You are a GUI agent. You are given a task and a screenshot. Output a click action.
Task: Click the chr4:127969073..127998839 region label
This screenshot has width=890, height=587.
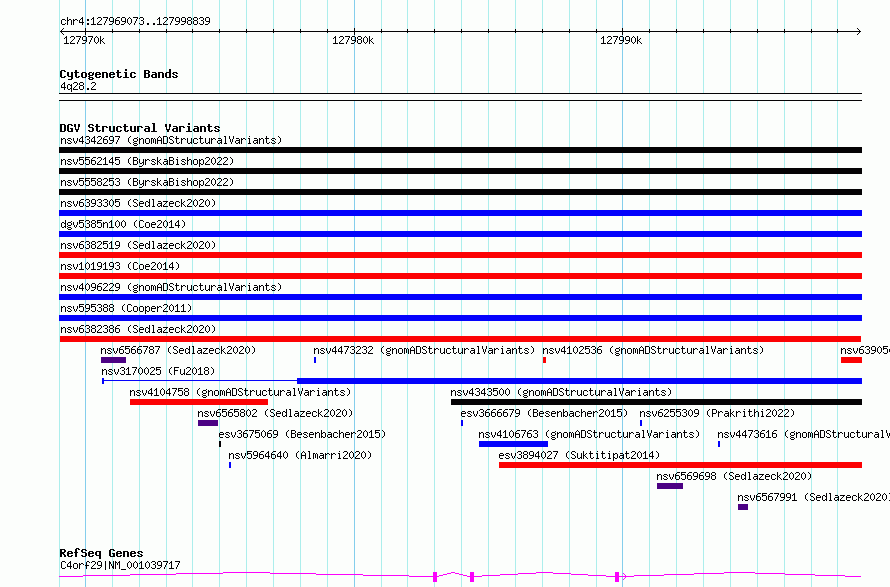135,22
